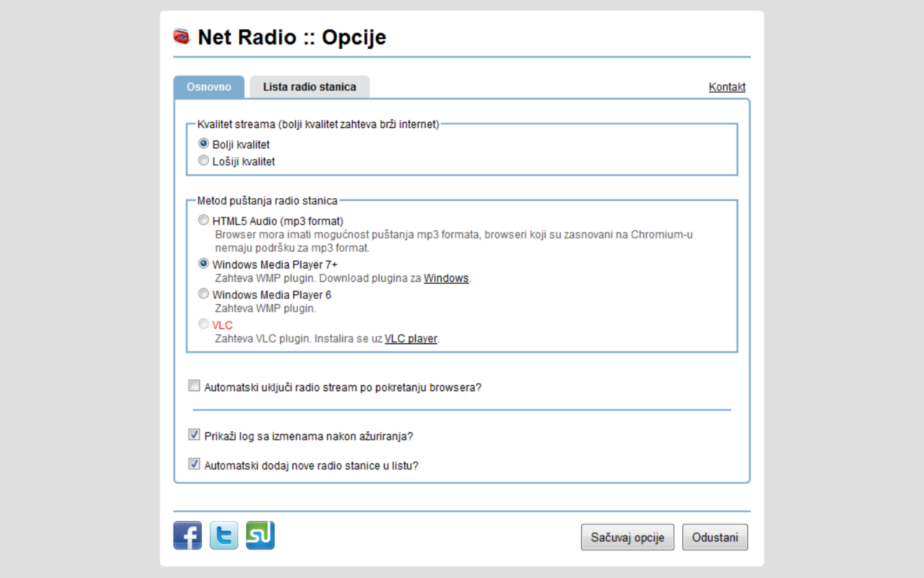Cancel changes using the Odustani button

(715, 537)
